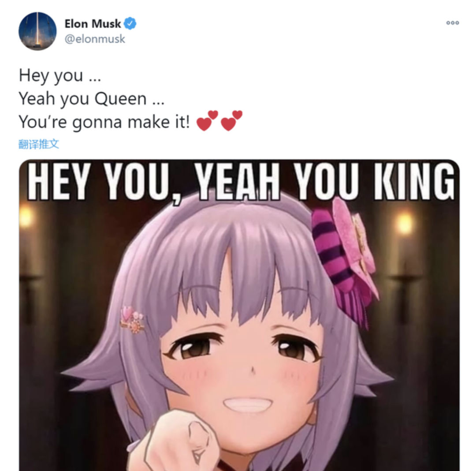Click the word "KING" in the meme caption

414,181
